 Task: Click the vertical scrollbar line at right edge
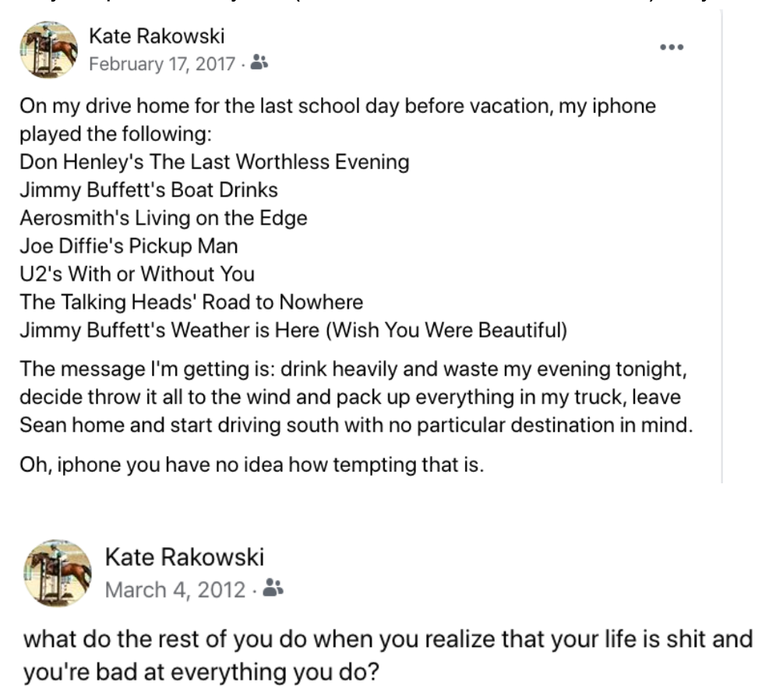pyautogui.click(x=721, y=246)
